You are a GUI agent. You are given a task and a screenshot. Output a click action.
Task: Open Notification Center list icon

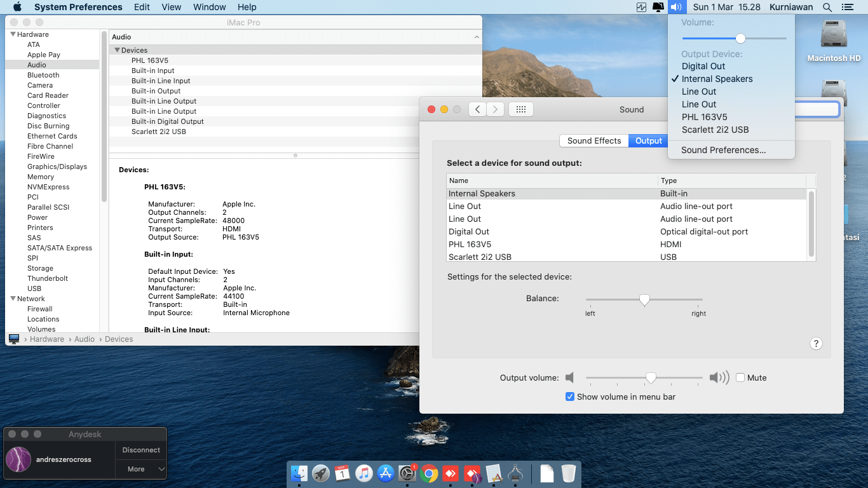point(847,7)
